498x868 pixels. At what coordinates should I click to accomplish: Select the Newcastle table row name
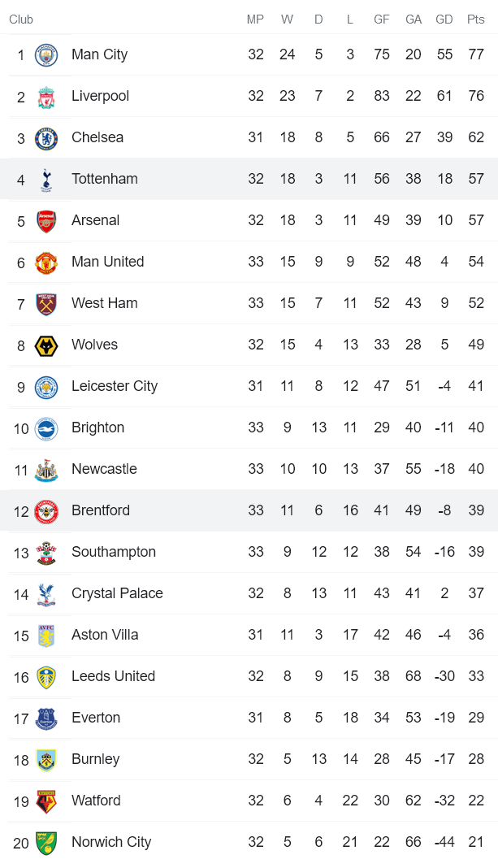(x=104, y=469)
